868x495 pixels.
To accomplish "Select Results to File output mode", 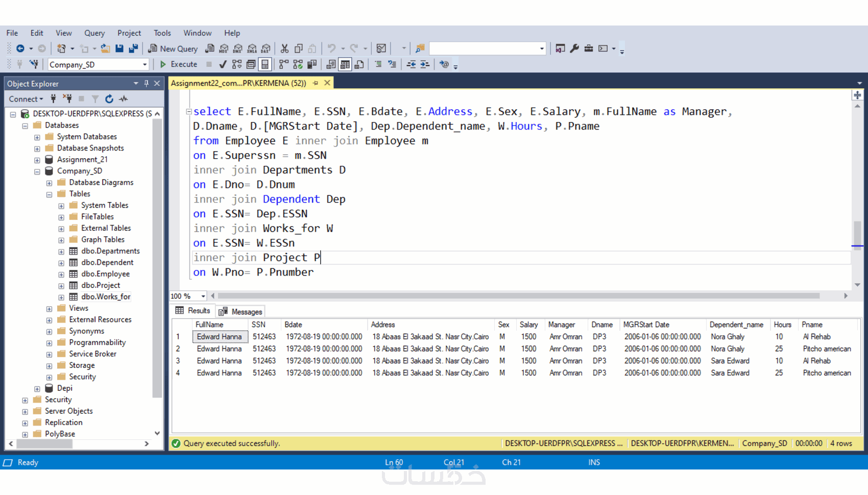I will 359,64.
